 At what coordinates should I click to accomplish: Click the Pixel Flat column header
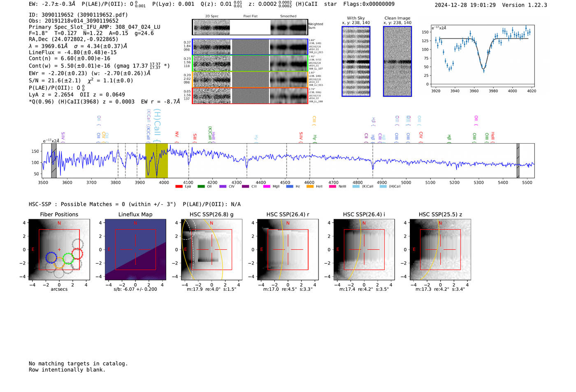pyautogui.click(x=251, y=16)
